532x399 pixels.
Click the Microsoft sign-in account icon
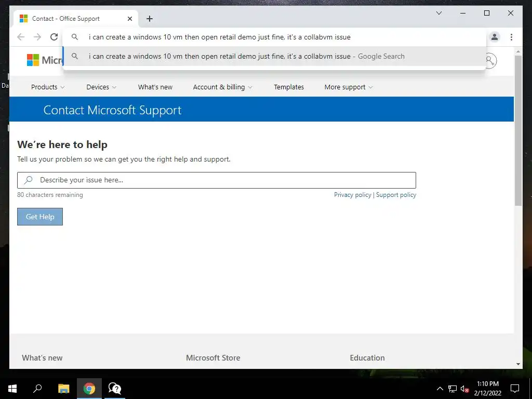490,61
